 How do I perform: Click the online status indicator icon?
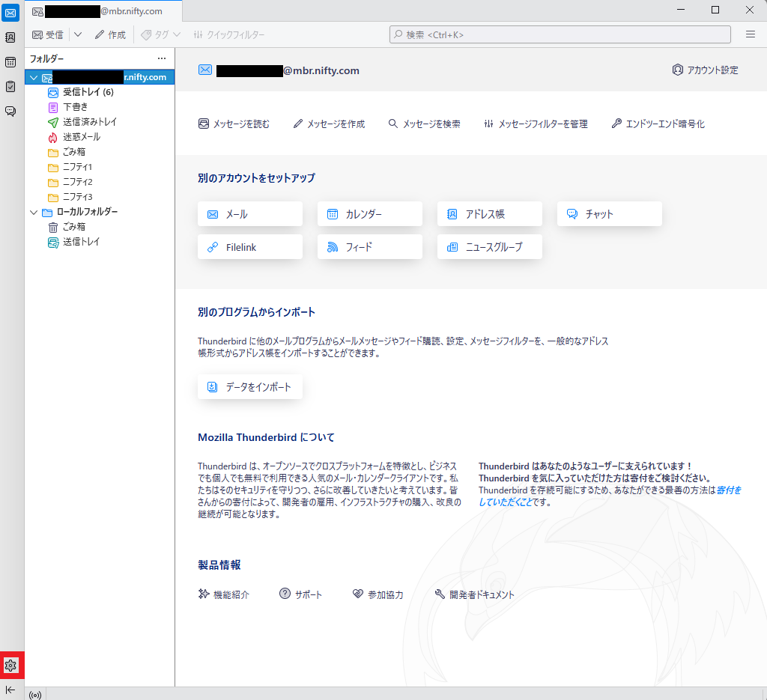[34, 695]
